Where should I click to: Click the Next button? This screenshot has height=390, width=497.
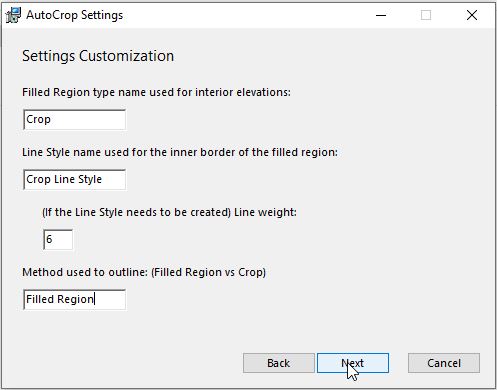point(353,363)
